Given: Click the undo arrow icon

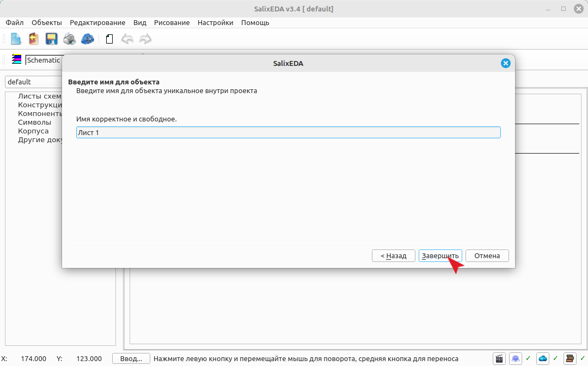Looking at the screenshot, I should coord(127,39).
